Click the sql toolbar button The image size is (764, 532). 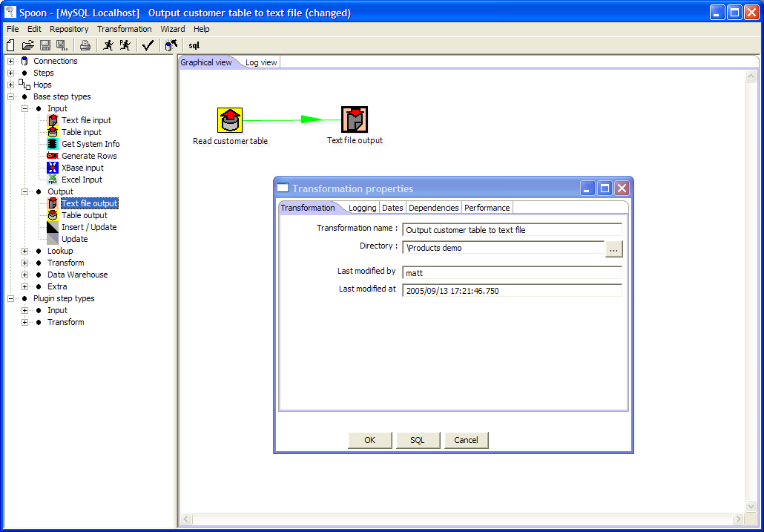[194, 45]
